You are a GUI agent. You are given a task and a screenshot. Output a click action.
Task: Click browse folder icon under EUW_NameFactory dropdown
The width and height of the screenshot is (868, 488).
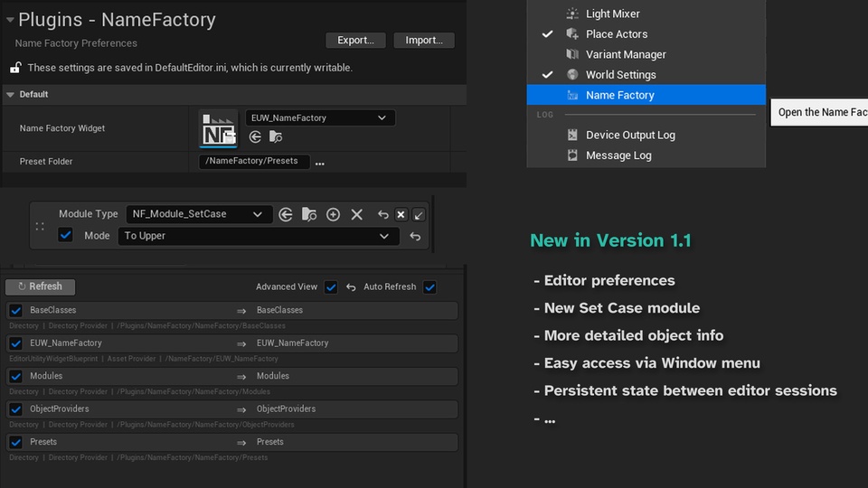[276, 136]
